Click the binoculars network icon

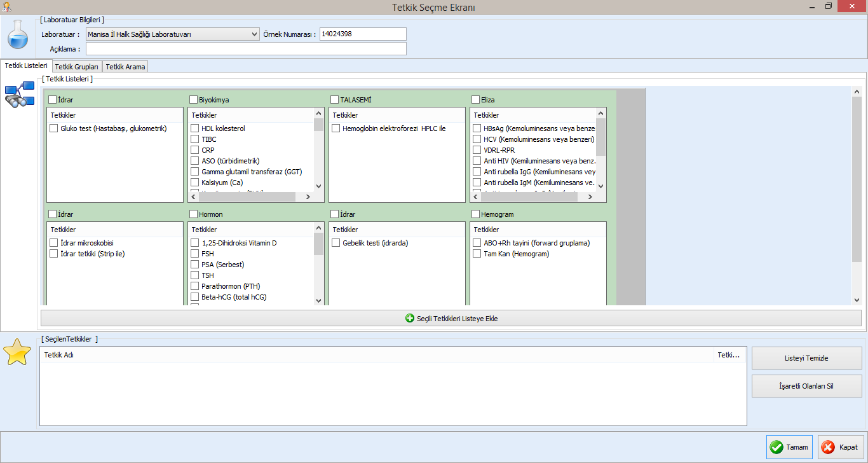point(20,94)
